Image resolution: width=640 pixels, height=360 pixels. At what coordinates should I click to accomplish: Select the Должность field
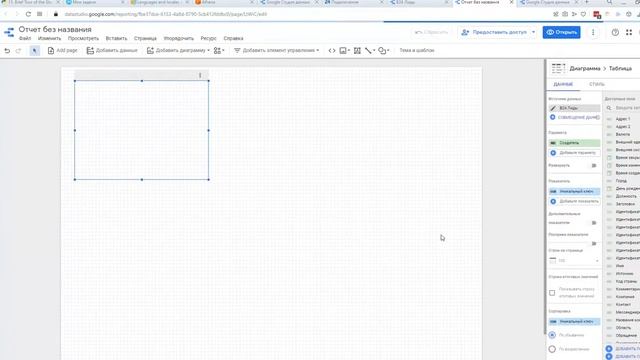click(x=626, y=196)
